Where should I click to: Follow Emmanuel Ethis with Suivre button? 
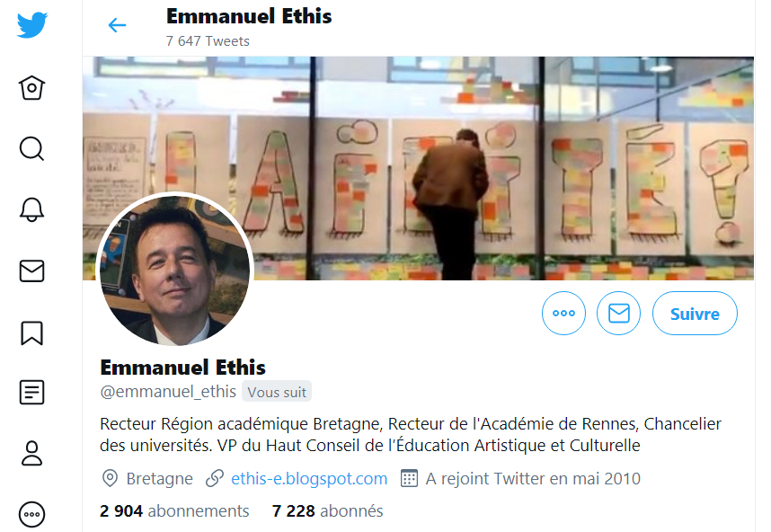695,314
